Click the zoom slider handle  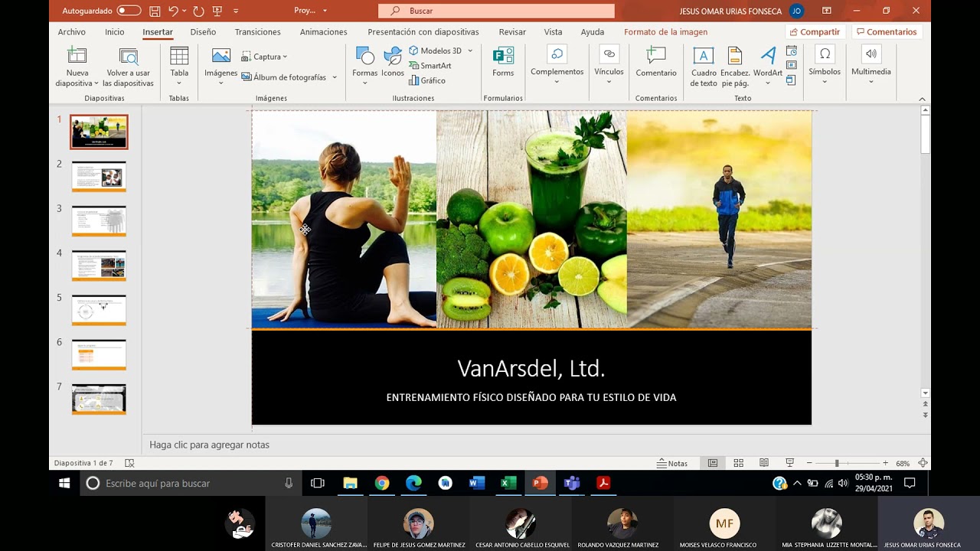(837, 463)
